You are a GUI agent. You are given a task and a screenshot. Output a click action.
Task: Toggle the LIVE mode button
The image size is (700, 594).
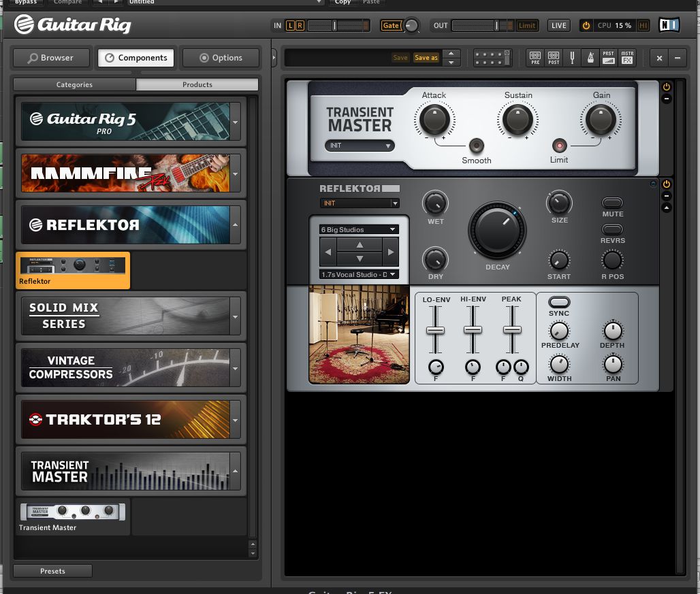point(558,25)
